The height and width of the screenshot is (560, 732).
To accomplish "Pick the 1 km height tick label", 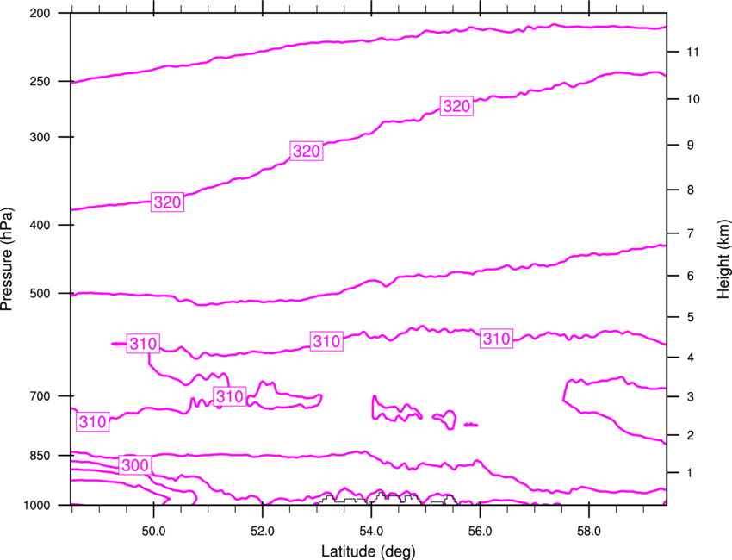I will 690,473.
